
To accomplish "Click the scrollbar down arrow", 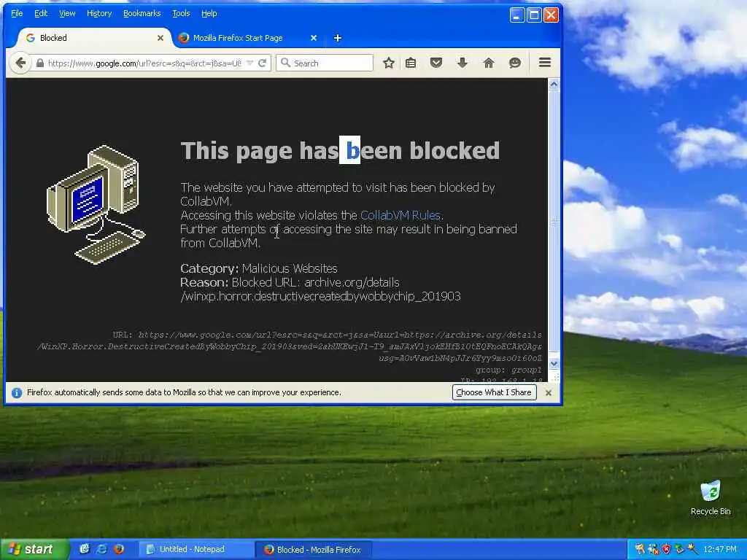I will (x=554, y=364).
